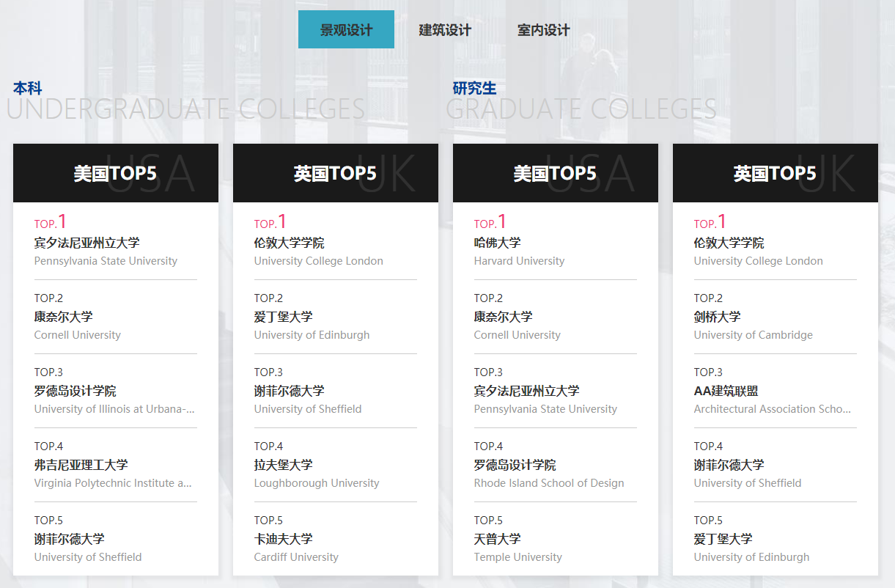Open 康奈尔大学 in the graduate USA card
Image resolution: width=895 pixels, height=588 pixels.
[556, 317]
